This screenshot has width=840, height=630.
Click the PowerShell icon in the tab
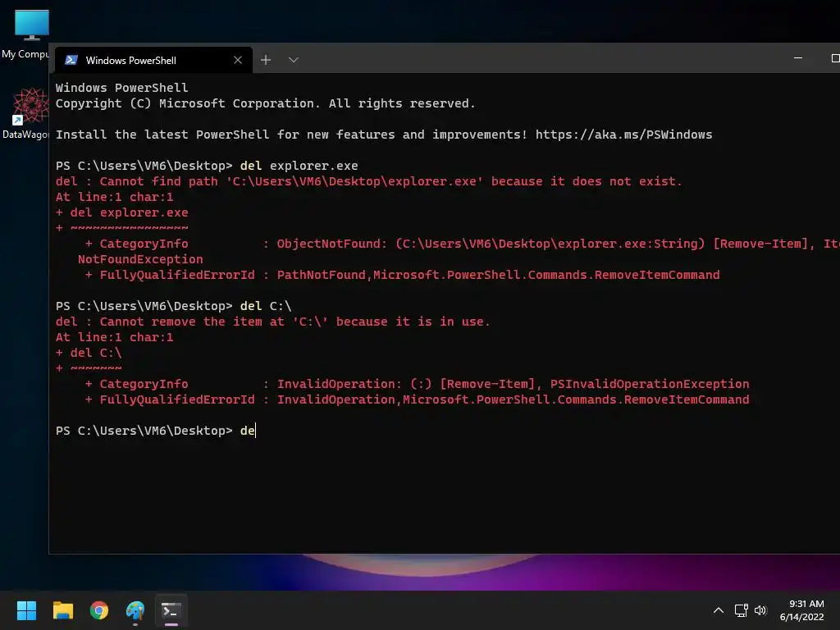(x=71, y=60)
